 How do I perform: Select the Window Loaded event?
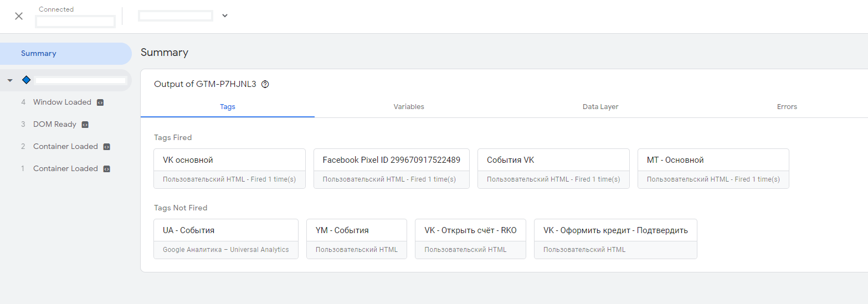tap(62, 102)
